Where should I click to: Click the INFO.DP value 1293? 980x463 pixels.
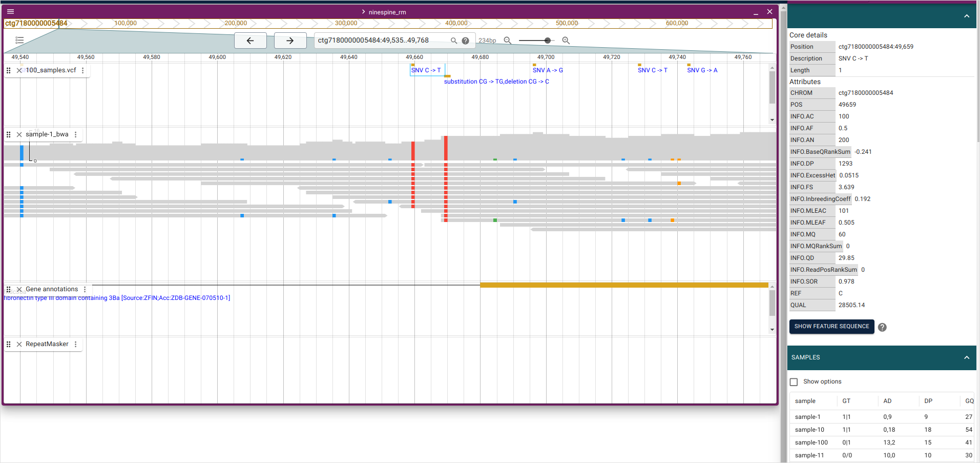pos(845,164)
